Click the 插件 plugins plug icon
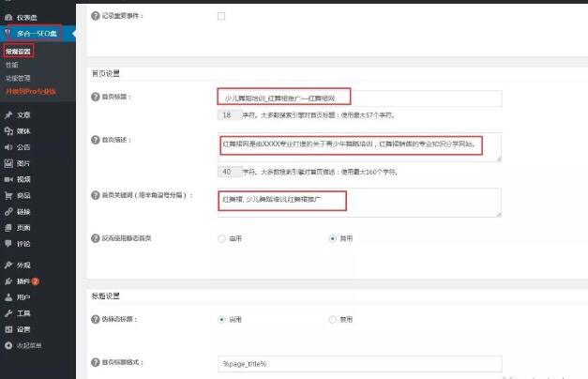The image size is (588, 379). click(x=8, y=281)
